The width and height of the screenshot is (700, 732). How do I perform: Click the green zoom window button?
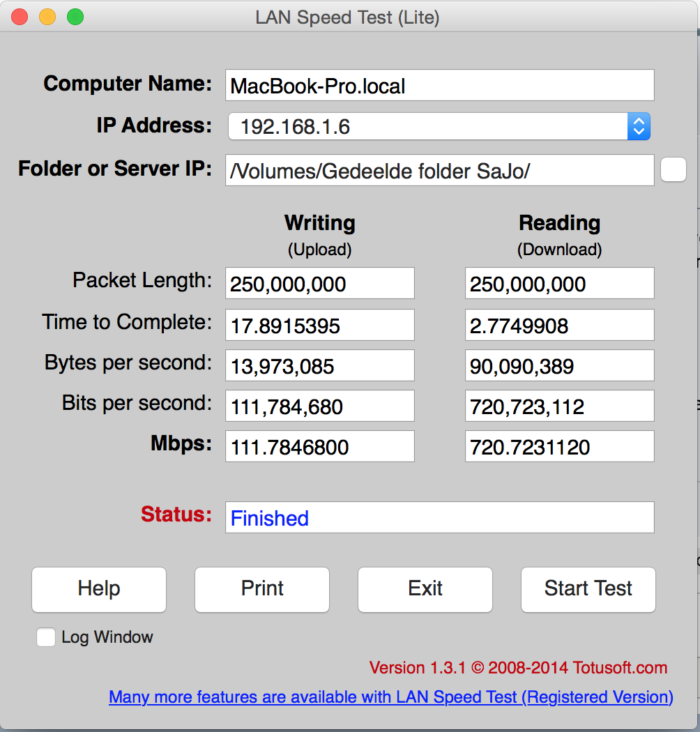[x=75, y=17]
